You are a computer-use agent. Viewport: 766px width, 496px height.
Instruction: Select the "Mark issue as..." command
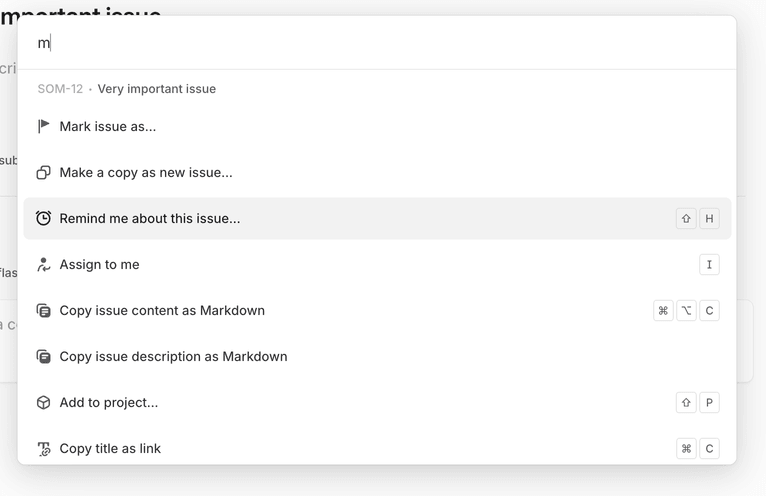point(108,126)
